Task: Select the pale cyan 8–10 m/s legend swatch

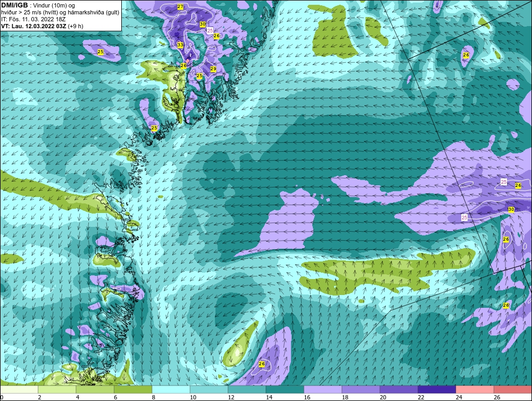Action: point(171,389)
